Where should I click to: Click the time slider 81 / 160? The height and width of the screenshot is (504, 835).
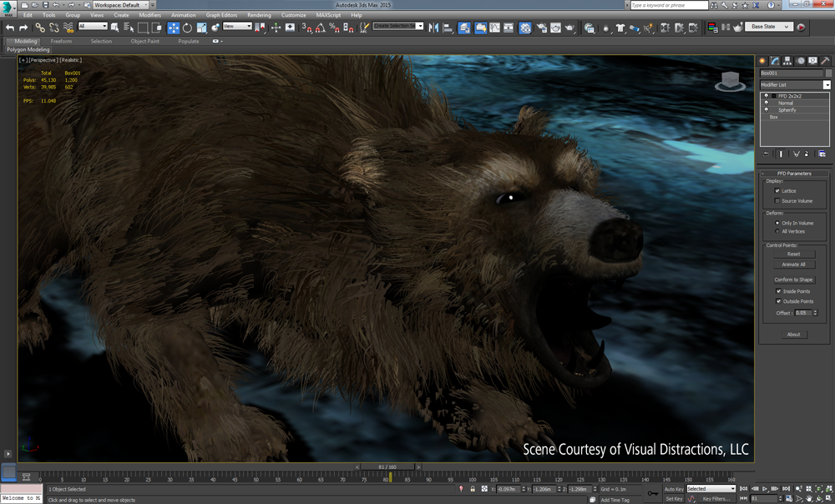point(387,466)
